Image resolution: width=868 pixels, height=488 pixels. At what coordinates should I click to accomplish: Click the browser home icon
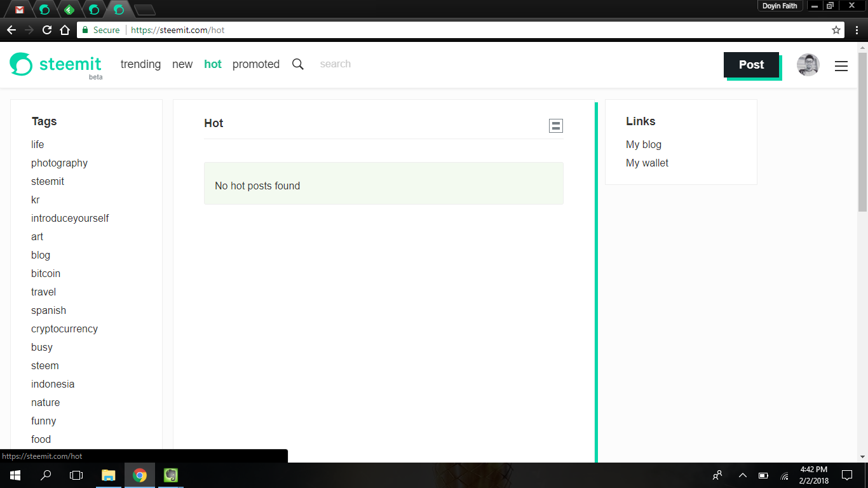64,29
